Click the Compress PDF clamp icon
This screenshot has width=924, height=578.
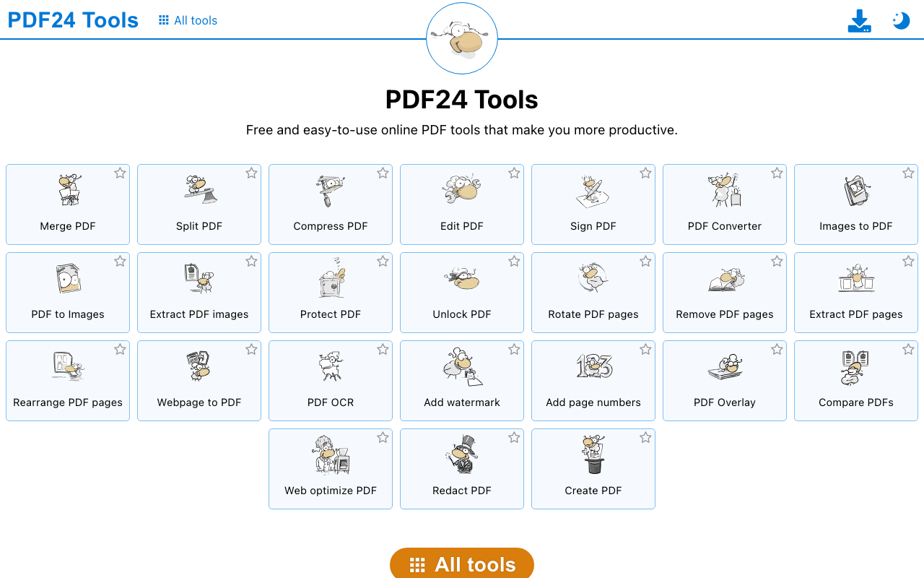(331, 190)
